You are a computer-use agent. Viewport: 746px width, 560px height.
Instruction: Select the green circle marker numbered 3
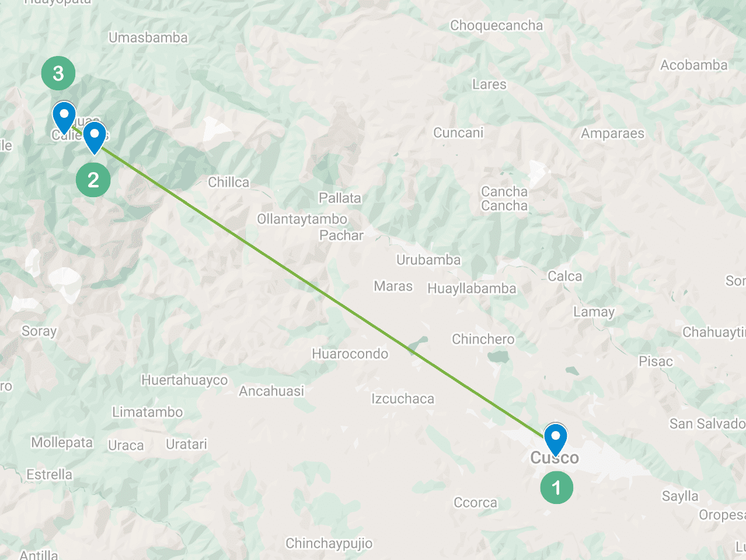58,73
